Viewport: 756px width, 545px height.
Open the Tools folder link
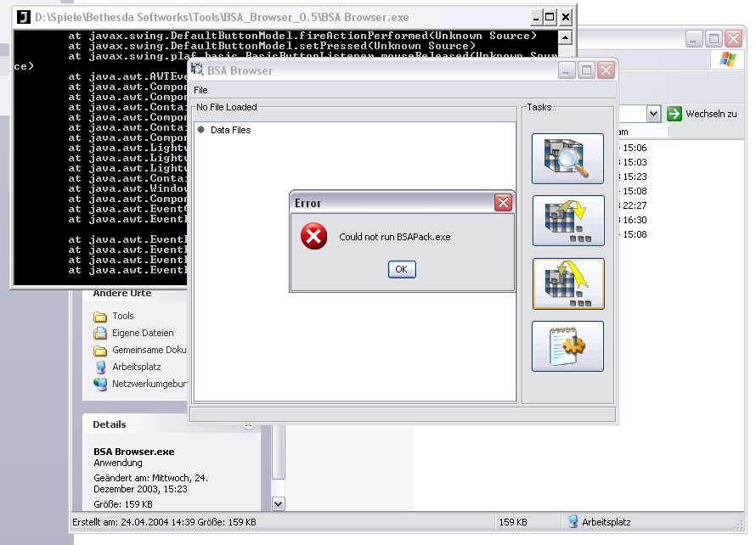click(123, 316)
